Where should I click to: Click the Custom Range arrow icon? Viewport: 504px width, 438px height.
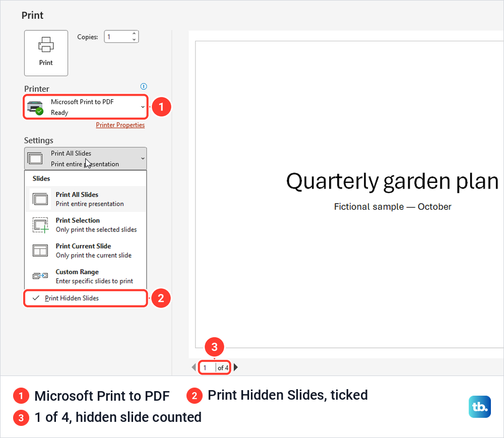40,276
